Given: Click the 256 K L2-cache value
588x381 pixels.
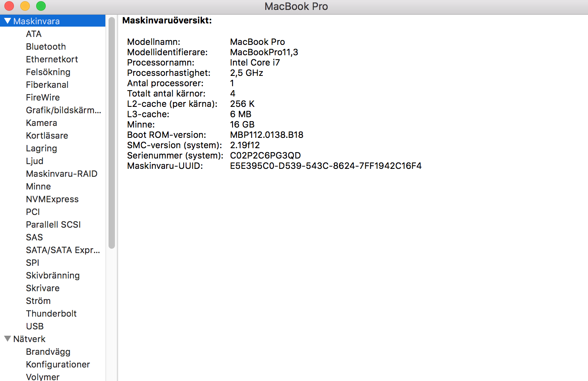Looking at the screenshot, I should click(242, 104).
